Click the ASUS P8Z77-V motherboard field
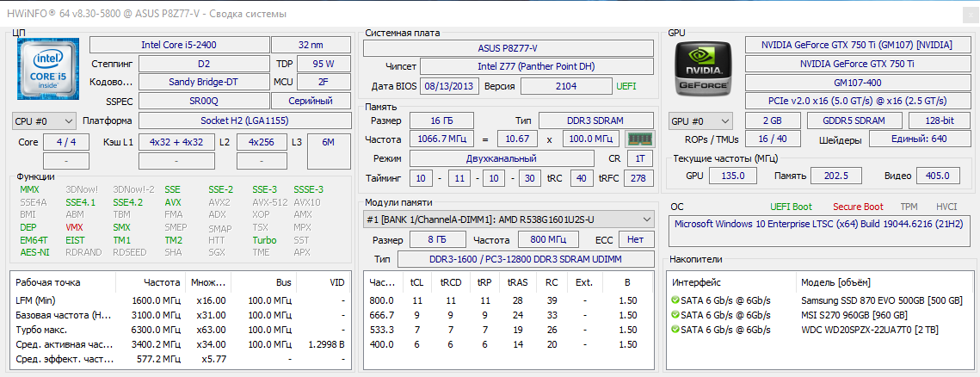 508,48
